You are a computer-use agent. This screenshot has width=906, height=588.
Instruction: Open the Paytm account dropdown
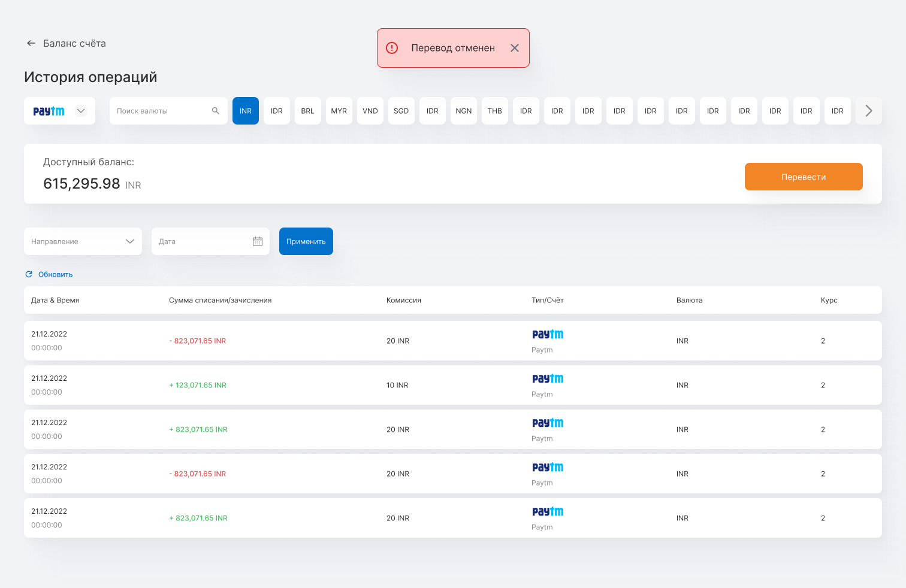pyautogui.click(x=81, y=111)
